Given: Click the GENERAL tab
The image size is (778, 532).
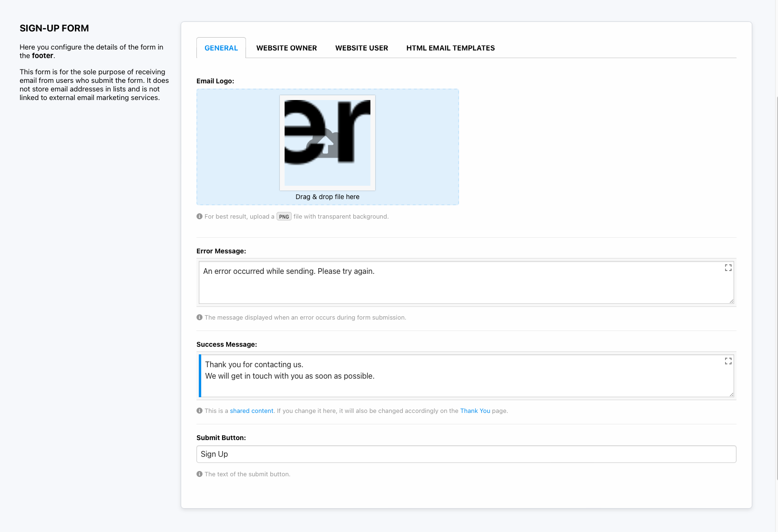Looking at the screenshot, I should point(221,48).
